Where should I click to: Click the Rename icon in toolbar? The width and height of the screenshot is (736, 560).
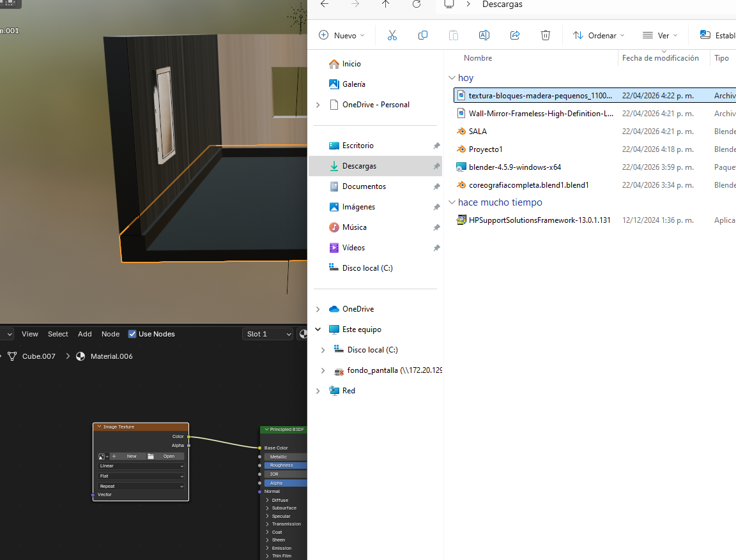click(484, 35)
